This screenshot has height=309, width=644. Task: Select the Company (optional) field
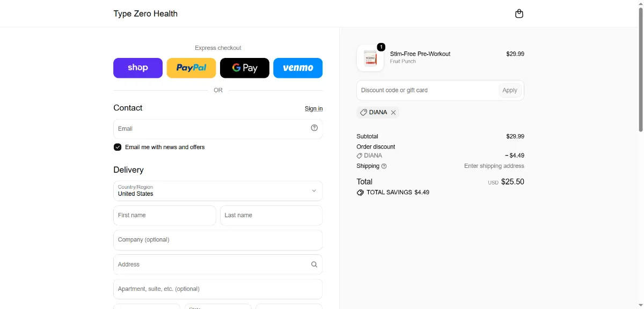click(218, 240)
